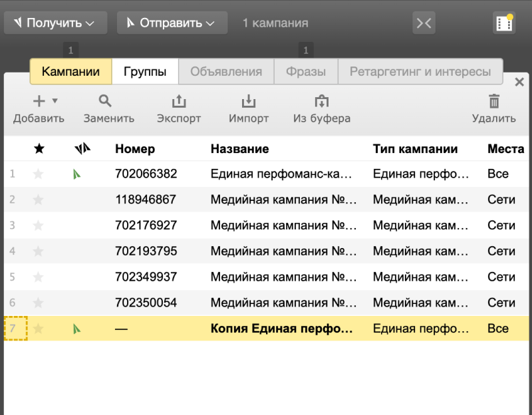
Task: Toggle favorite star on the copied campaign row
Action: click(x=39, y=329)
